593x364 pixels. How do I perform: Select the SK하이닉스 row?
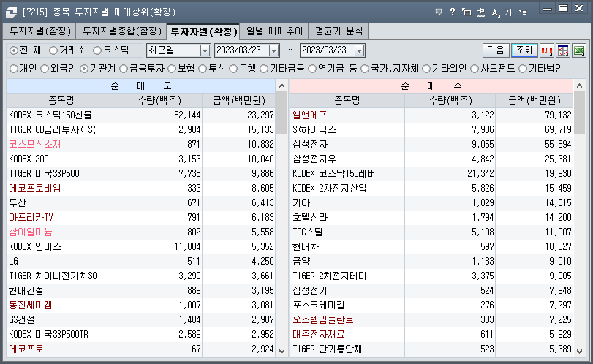[x=431, y=129]
